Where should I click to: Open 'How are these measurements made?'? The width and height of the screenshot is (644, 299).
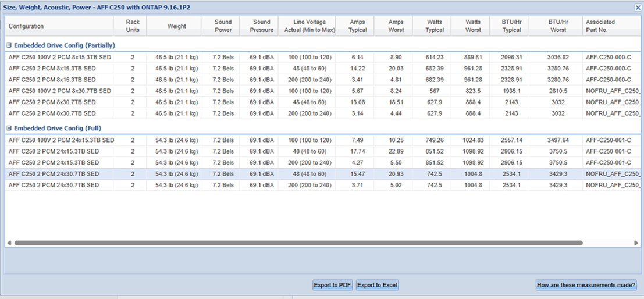click(586, 285)
